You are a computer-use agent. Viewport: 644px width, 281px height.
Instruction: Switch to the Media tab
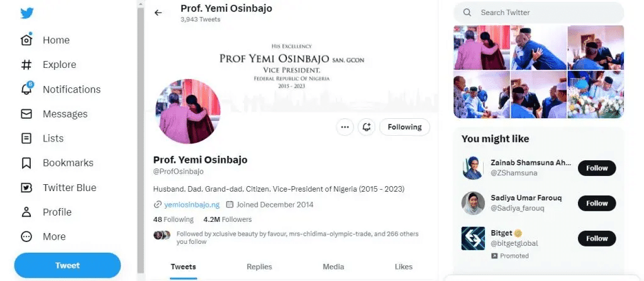(x=333, y=267)
